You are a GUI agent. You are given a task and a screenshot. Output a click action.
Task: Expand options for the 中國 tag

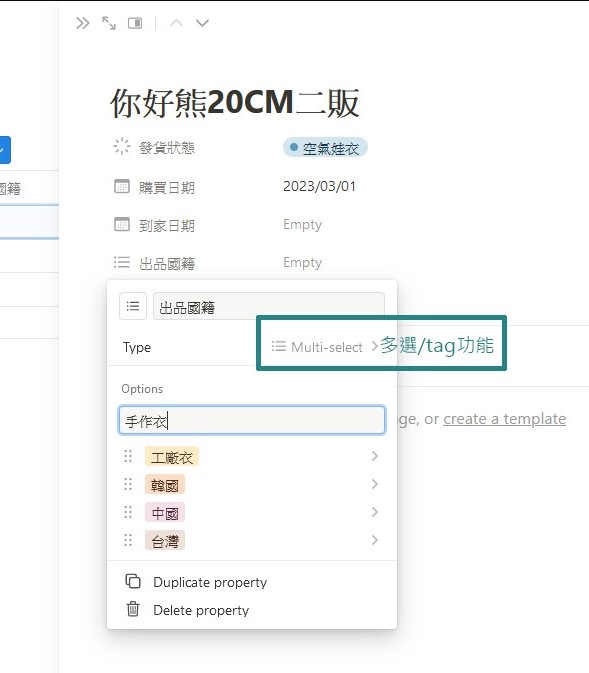coord(374,512)
